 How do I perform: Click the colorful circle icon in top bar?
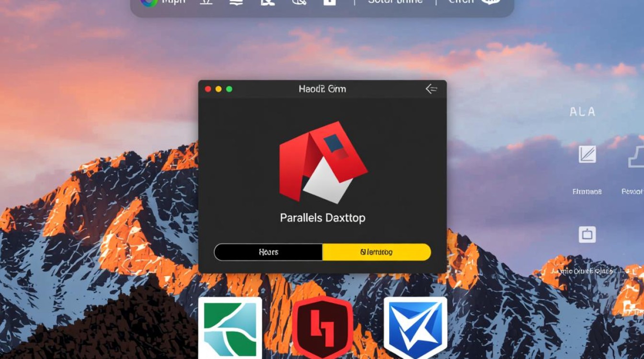(x=149, y=2)
